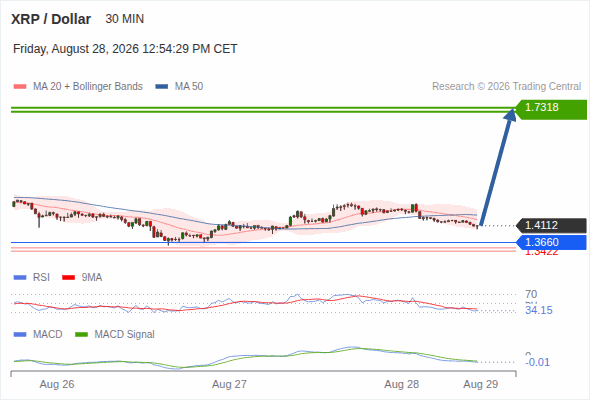This screenshot has width=590, height=400.
Task: Select the 30 MIN timeframe label
Action: tap(125, 19)
